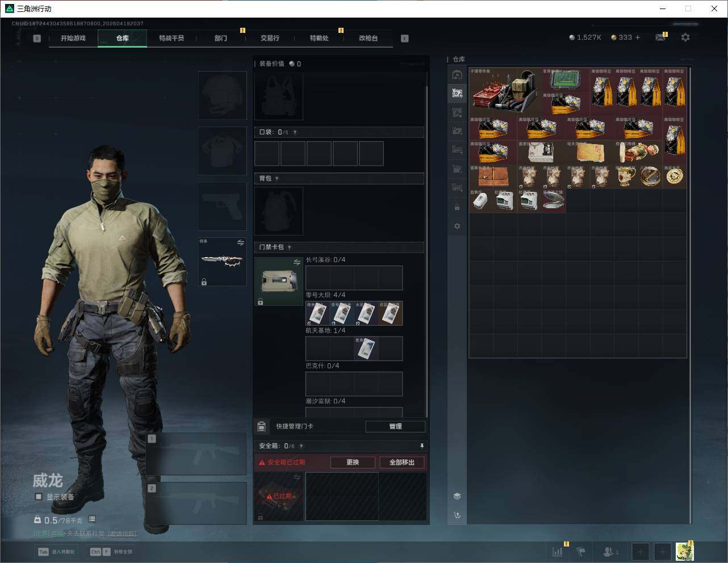Click the plus beside 333 currency

click(638, 37)
